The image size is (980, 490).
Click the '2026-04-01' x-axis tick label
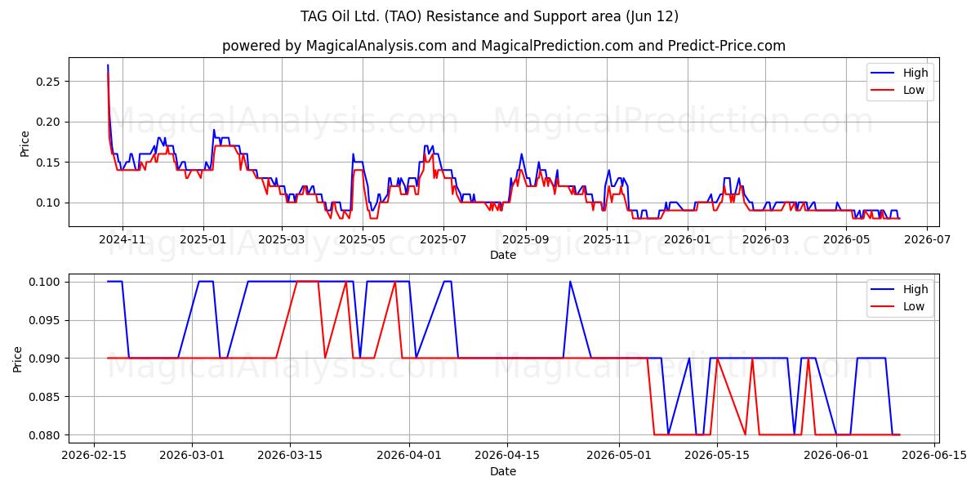[x=409, y=456]
